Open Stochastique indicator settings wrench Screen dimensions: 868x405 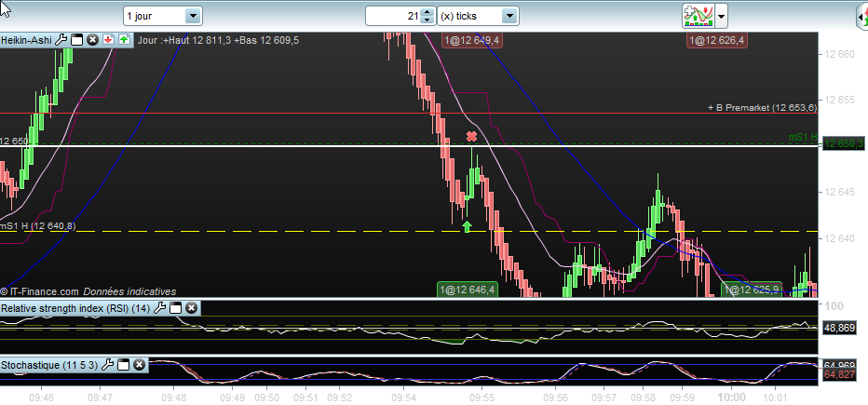click(108, 365)
